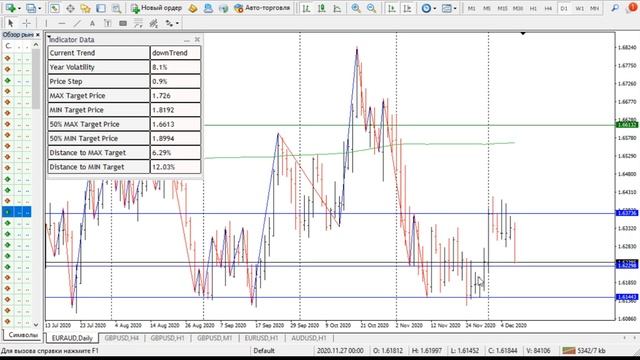Select the highlighted blue Market Watch row

click(x=17, y=212)
